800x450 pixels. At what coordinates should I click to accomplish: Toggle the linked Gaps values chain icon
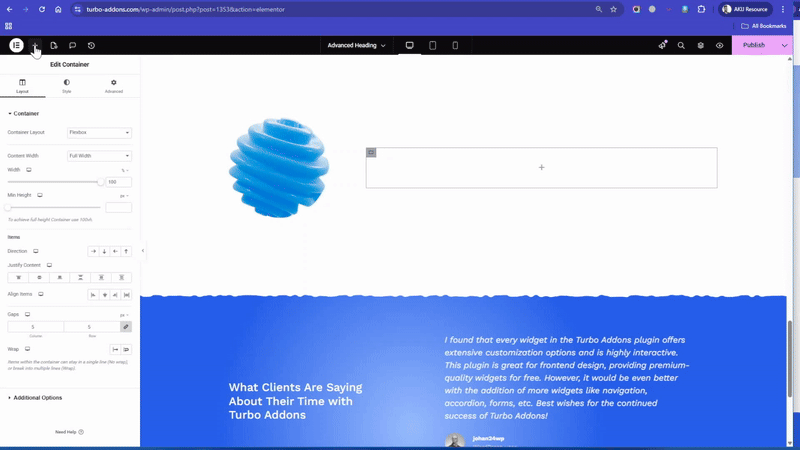point(126,327)
